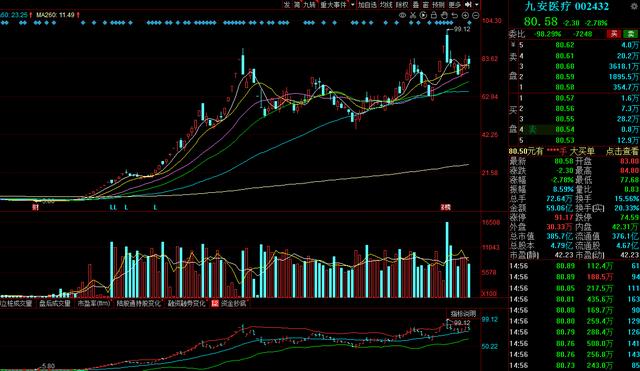Open the 融资融券变化 indicator tab

click(x=187, y=304)
